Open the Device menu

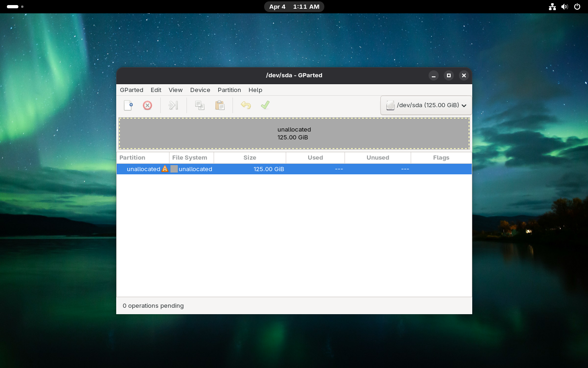[x=200, y=90]
